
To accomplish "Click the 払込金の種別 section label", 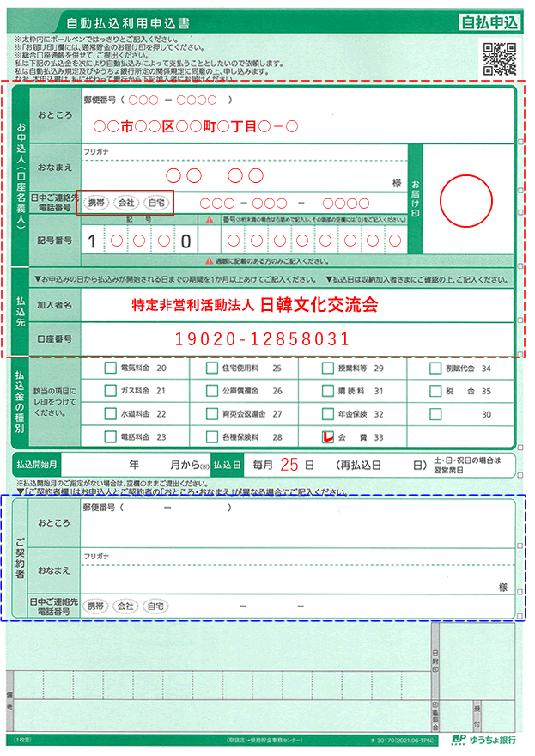I will click(20, 402).
